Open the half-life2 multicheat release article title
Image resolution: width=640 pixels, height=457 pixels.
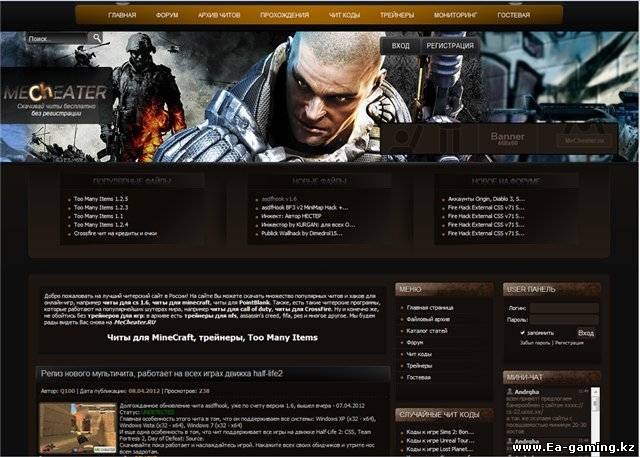coord(162,373)
